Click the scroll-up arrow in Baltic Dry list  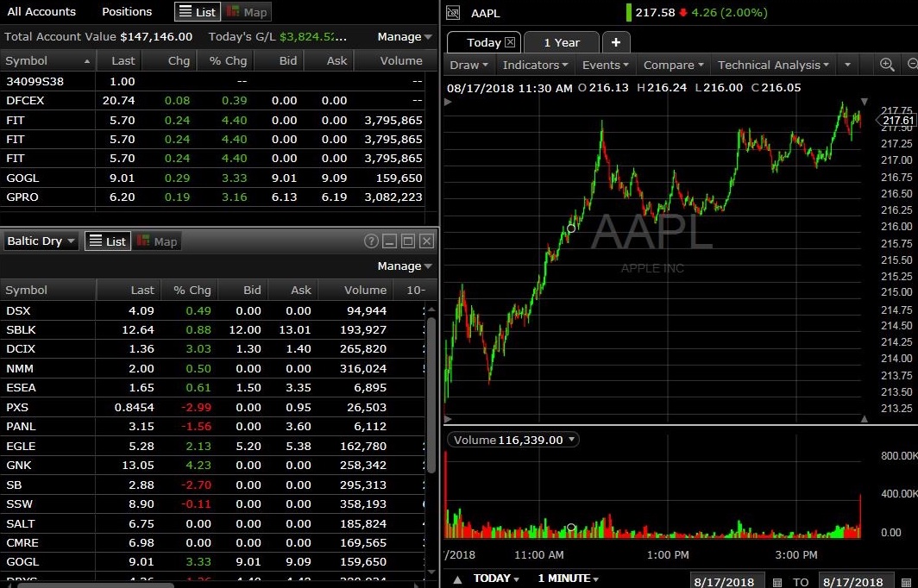[x=432, y=310]
